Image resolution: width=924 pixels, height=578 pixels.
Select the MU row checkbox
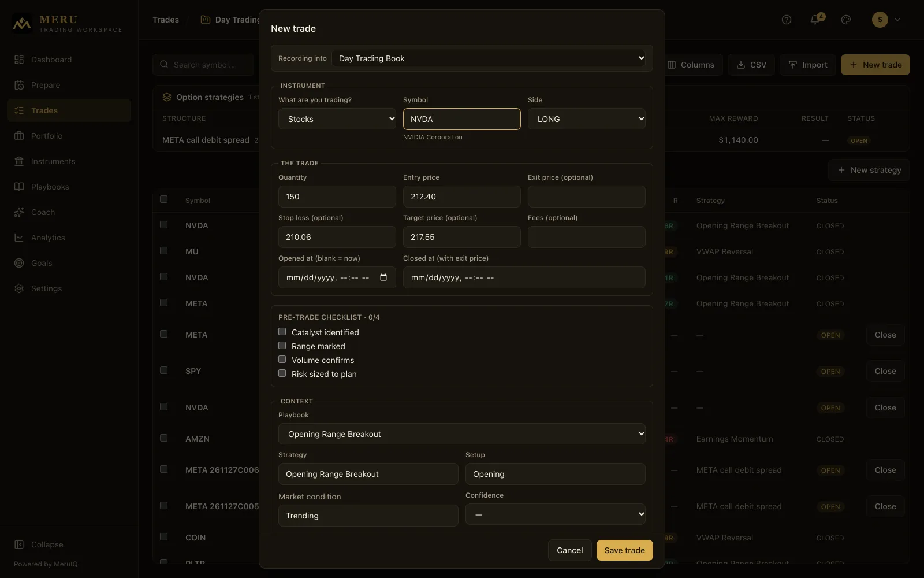click(x=163, y=251)
